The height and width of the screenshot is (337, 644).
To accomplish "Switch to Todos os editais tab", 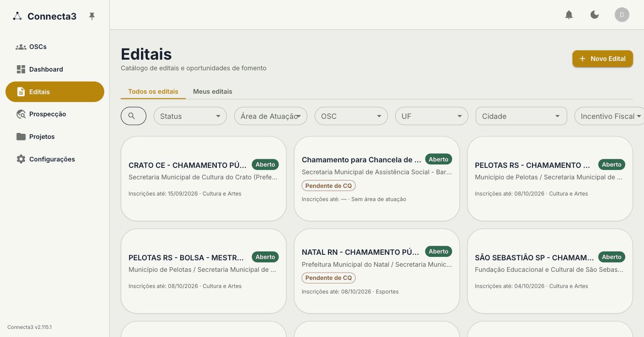I will click(153, 92).
